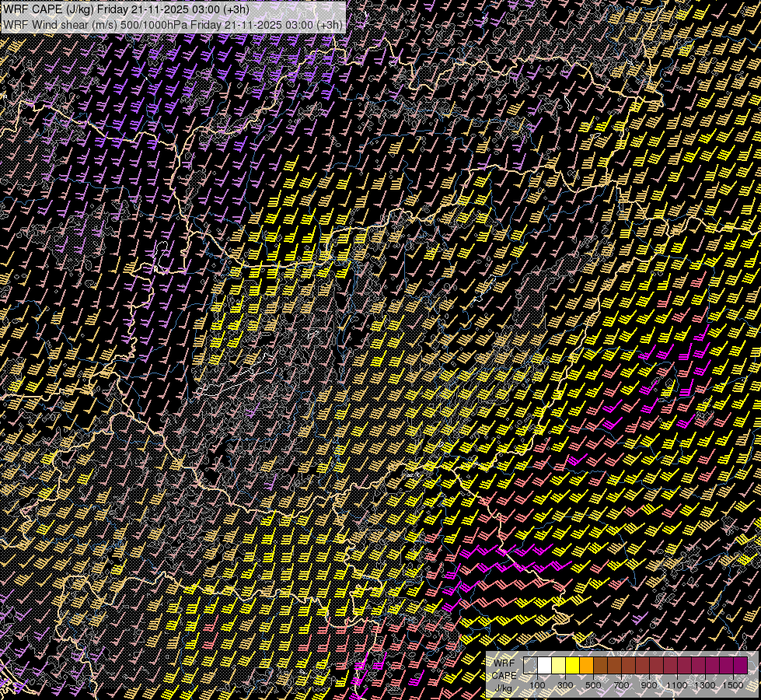Click the brown swatch directly right of orange
The image size is (761, 700).
(x=600, y=665)
